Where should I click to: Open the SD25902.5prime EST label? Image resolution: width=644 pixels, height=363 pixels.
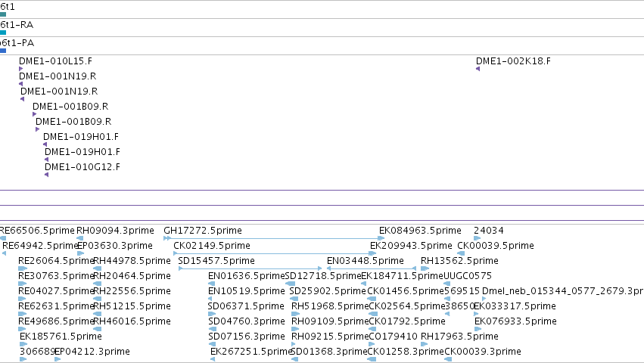[328, 291]
